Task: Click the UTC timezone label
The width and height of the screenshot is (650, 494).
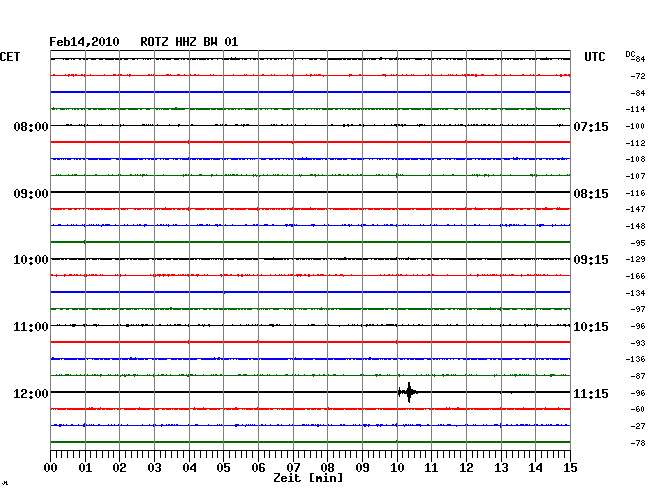Action: click(x=594, y=57)
